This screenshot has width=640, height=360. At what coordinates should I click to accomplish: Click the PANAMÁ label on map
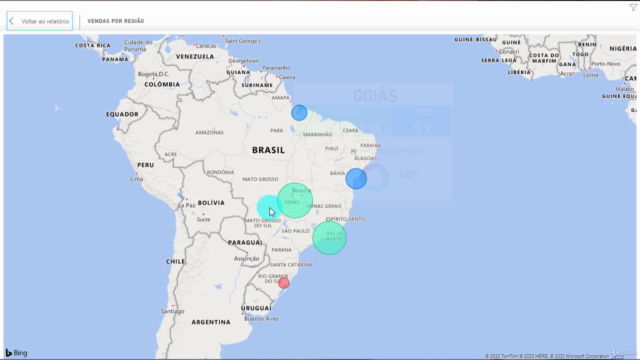pyautogui.click(x=115, y=59)
